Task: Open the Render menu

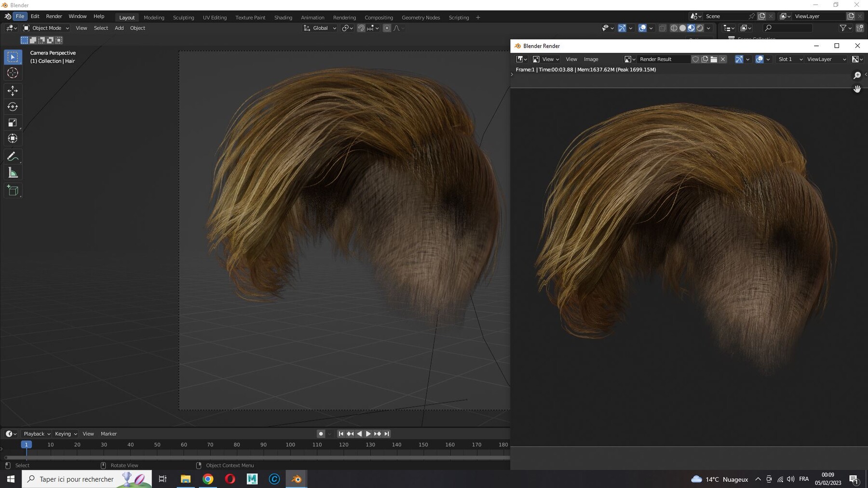Action: click(x=54, y=16)
